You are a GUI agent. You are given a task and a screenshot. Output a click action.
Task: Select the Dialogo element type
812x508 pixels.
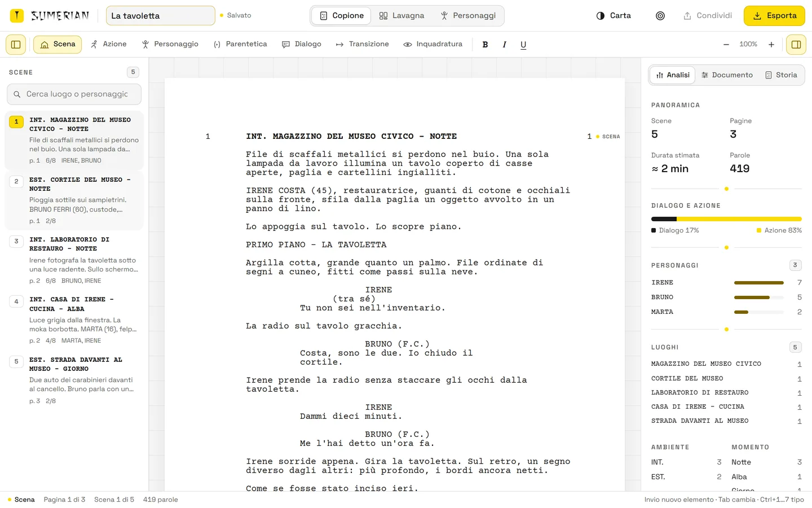point(302,44)
